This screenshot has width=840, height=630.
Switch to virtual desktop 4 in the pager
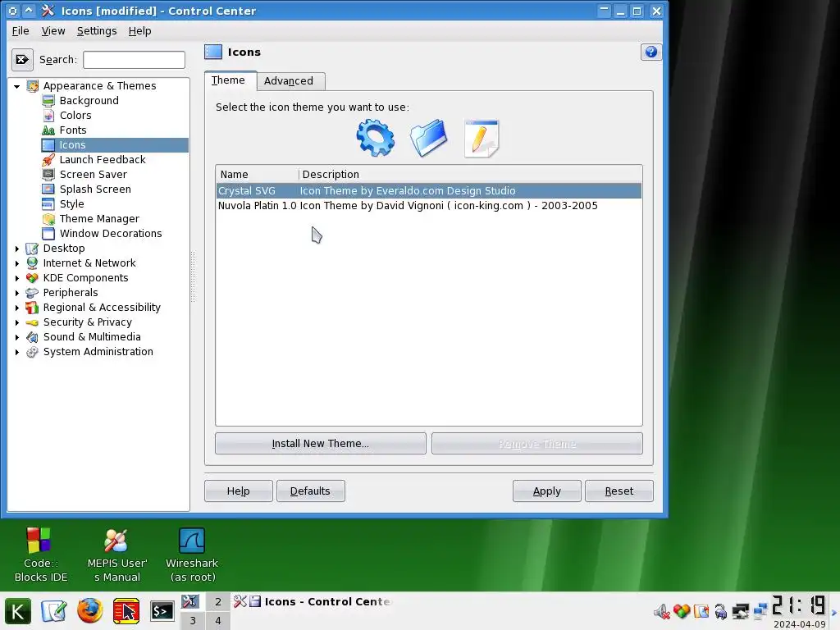218,621
